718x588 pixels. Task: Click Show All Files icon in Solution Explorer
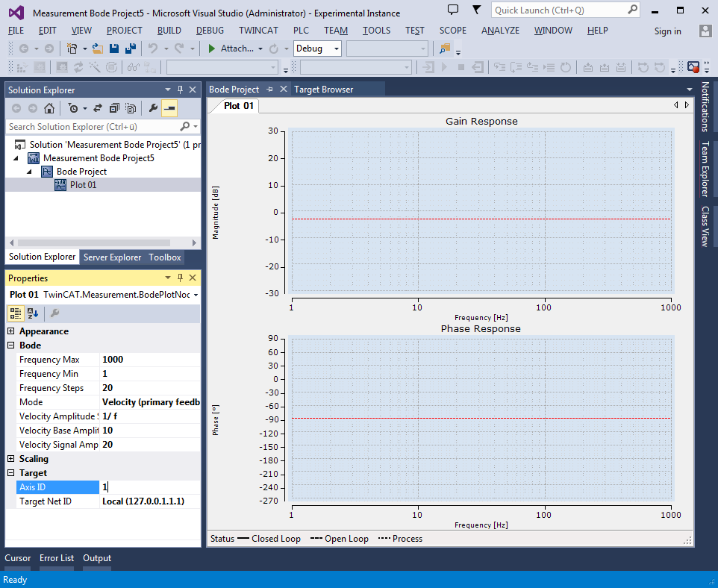coord(131,108)
